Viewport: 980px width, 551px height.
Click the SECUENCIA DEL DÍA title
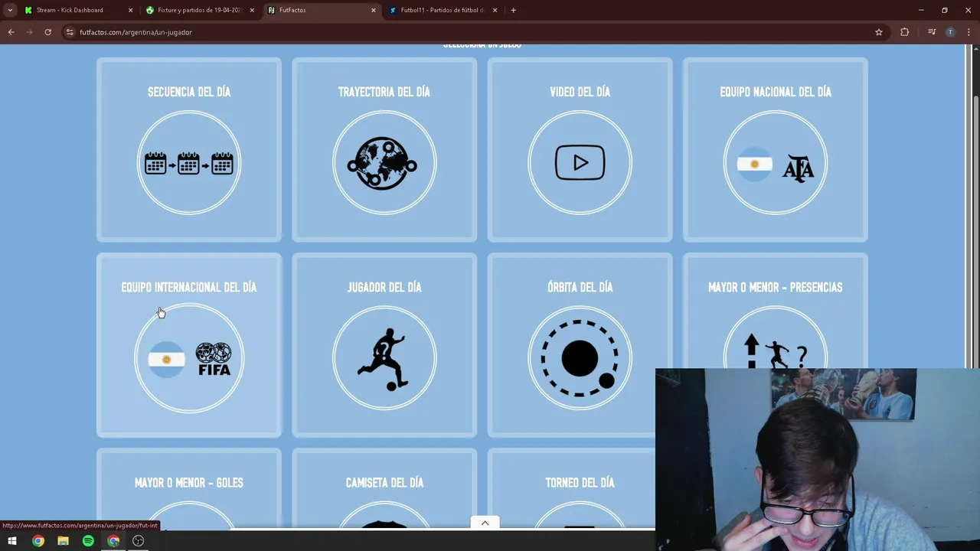pyautogui.click(x=189, y=92)
